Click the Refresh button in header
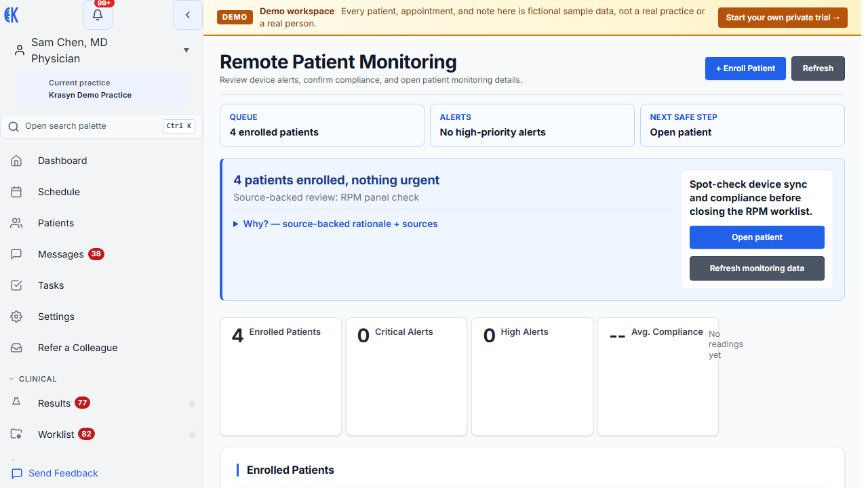868x488 pixels. pos(818,68)
